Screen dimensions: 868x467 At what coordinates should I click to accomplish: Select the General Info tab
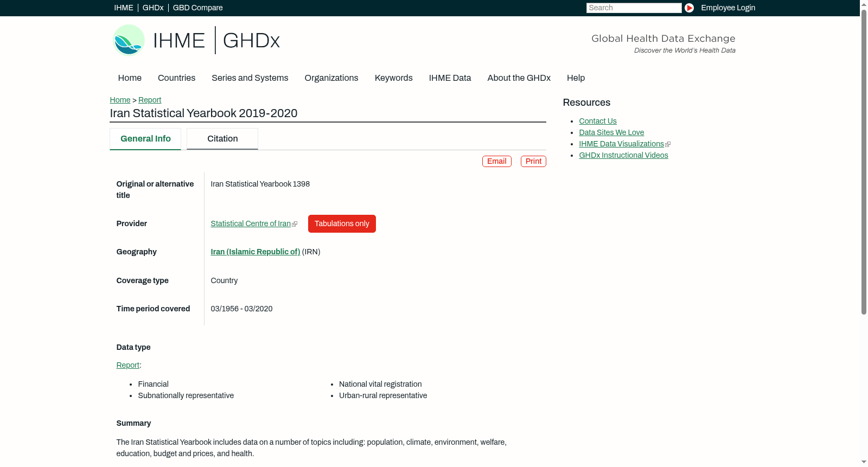(x=145, y=139)
